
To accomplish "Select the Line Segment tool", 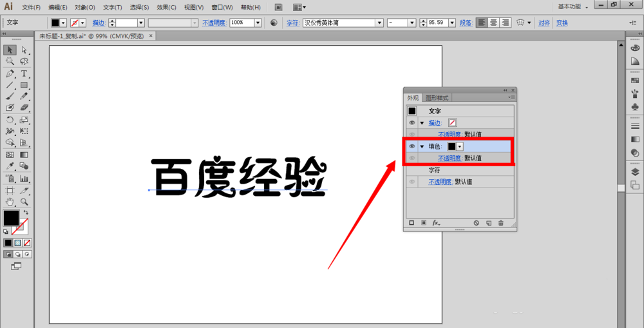I will click(x=10, y=85).
